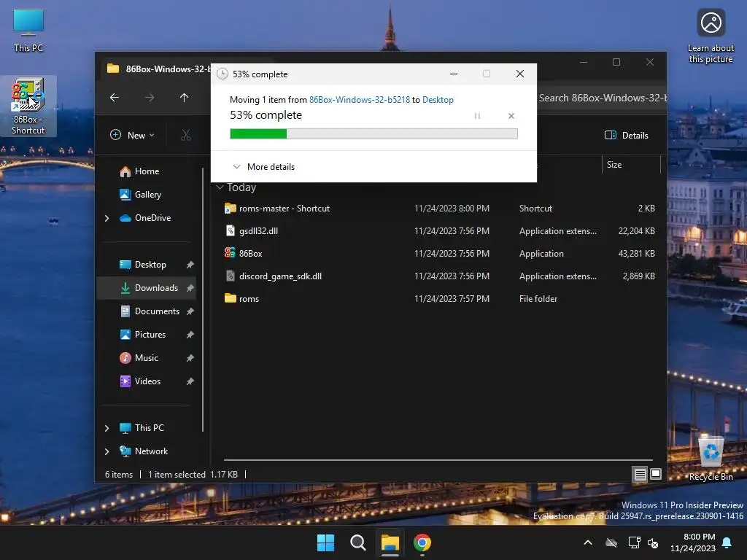The width and height of the screenshot is (747, 560).
Task: Select Network in the navigation pane
Action: [144, 451]
